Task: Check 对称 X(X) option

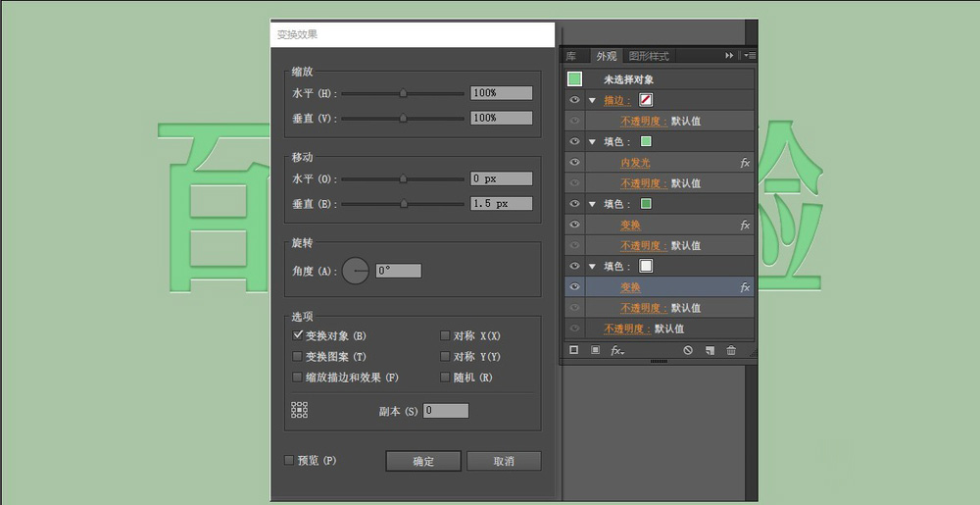Action: coord(445,335)
